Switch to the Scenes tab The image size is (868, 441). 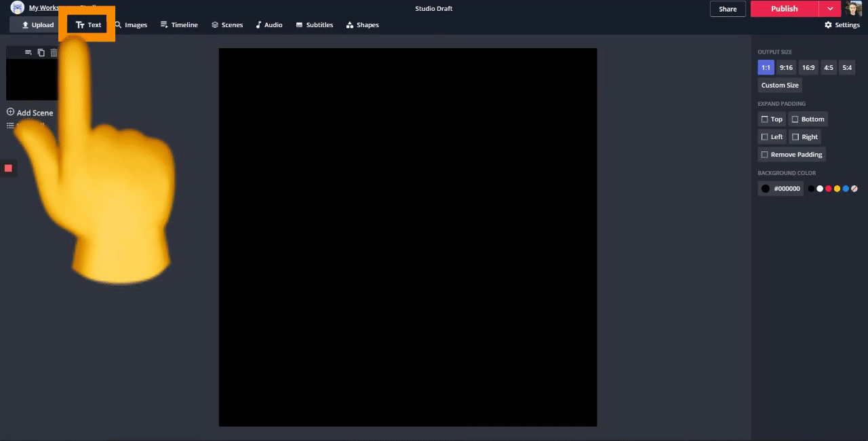(226, 25)
